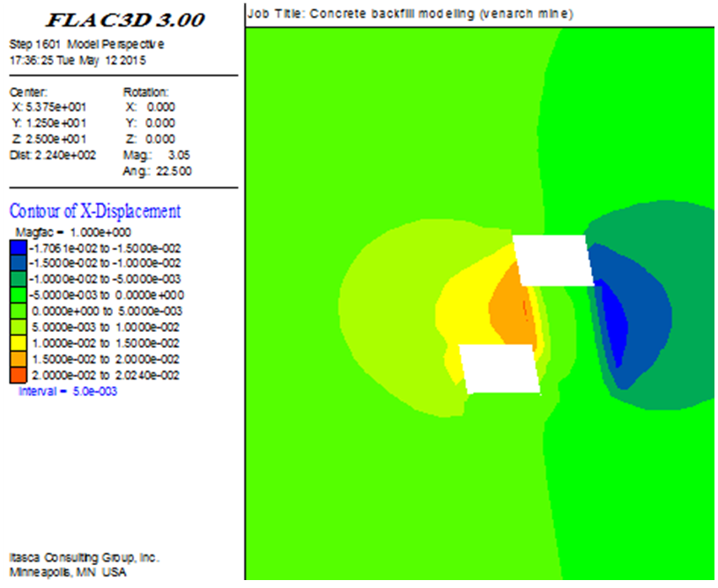Select the bright green 0.0000e+000 to 5.0000e-003 swatch

(x=19, y=311)
